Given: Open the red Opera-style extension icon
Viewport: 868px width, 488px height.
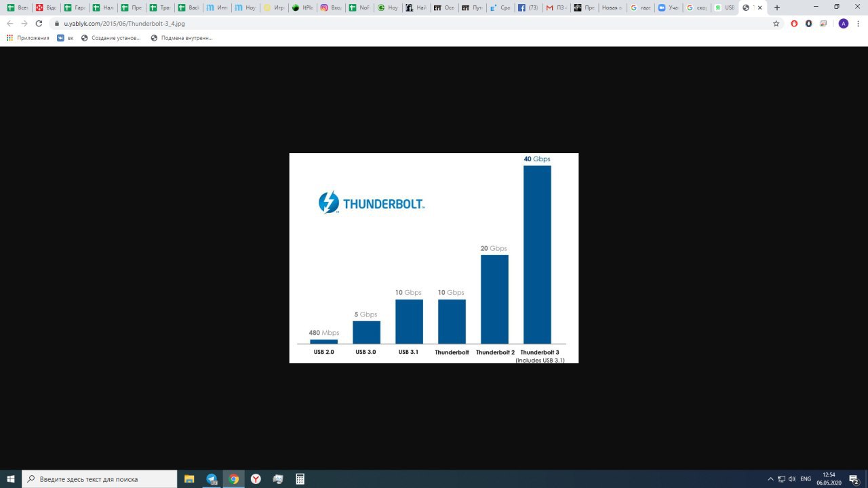Looking at the screenshot, I should point(795,23).
